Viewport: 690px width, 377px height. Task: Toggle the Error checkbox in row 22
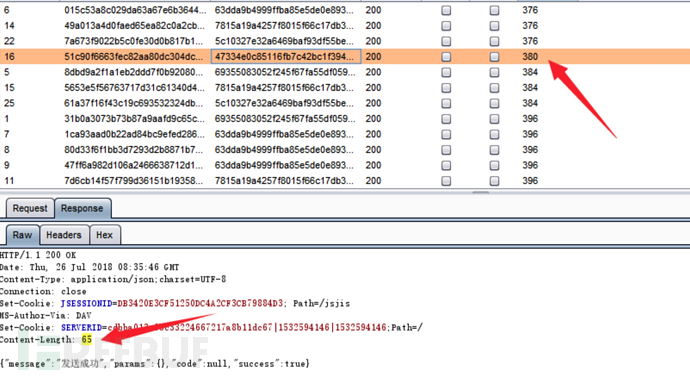click(x=446, y=41)
